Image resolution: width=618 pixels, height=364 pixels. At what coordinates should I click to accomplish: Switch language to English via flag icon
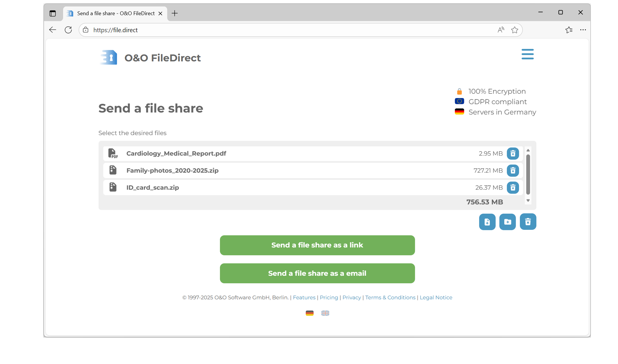tap(325, 313)
